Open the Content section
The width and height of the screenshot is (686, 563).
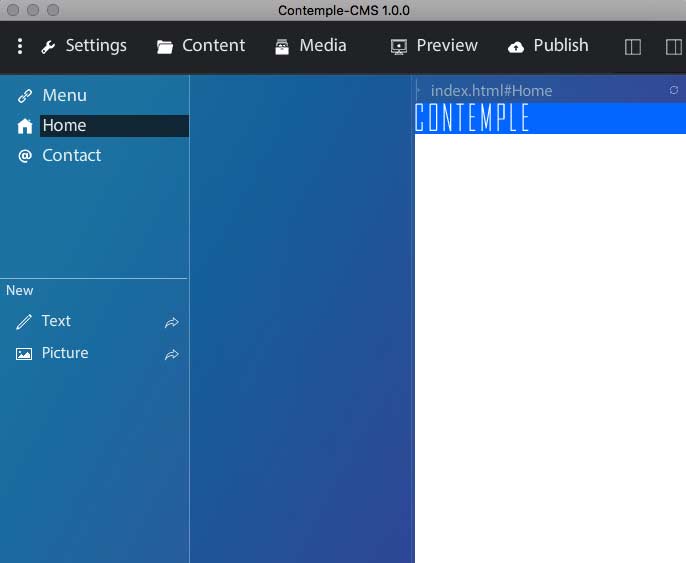(201, 46)
